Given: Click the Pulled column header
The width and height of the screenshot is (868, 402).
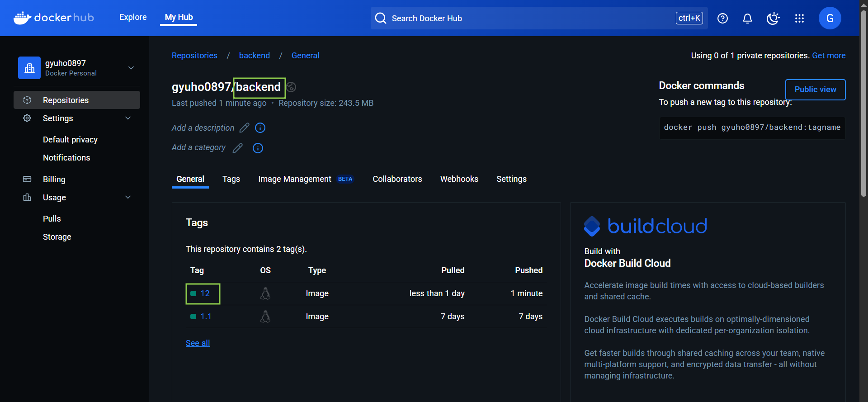Looking at the screenshot, I should pos(453,270).
